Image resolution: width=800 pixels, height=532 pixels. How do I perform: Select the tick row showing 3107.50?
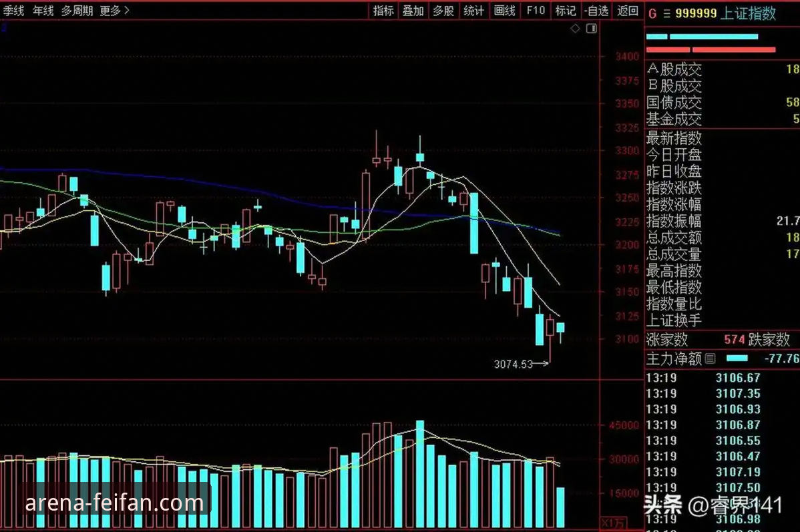click(x=722, y=488)
